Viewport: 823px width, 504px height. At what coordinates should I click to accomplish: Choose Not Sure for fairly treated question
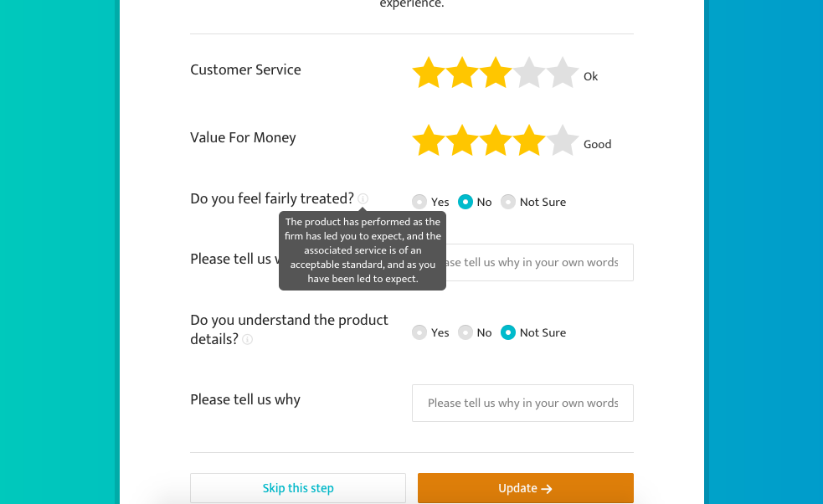coord(508,202)
